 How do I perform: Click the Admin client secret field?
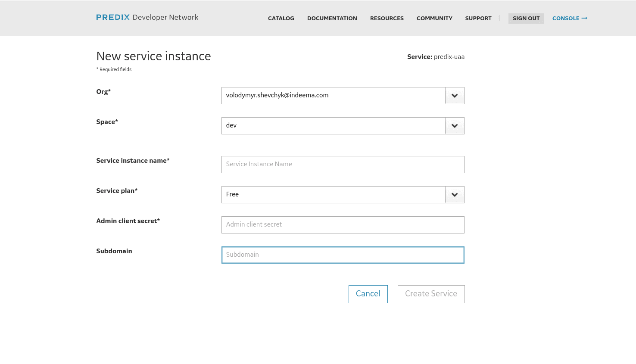[x=343, y=224]
